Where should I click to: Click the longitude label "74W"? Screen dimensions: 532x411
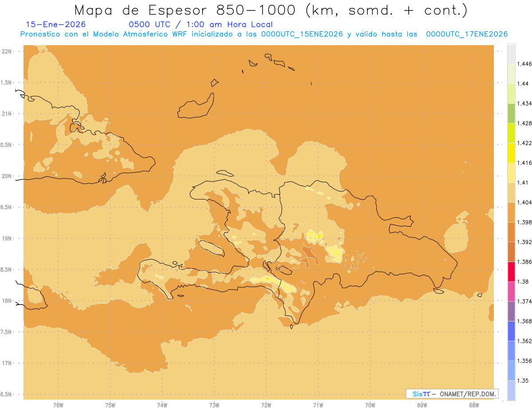pos(162,405)
